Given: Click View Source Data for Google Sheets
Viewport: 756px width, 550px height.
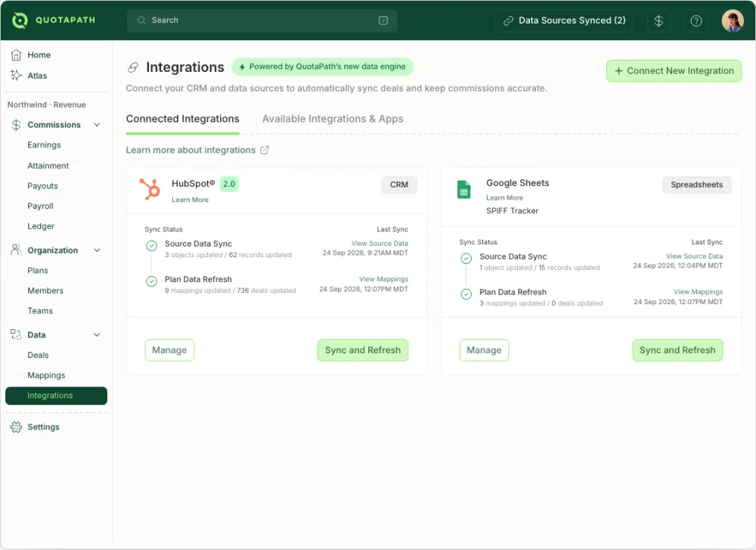Looking at the screenshot, I should pyautogui.click(x=694, y=256).
